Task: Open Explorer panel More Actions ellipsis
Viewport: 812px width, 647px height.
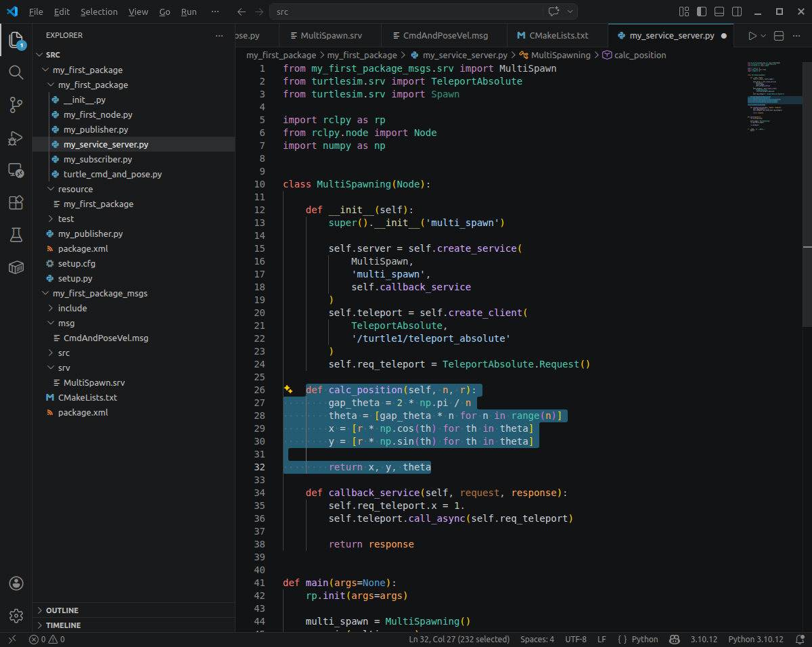Action: coord(219,35)
